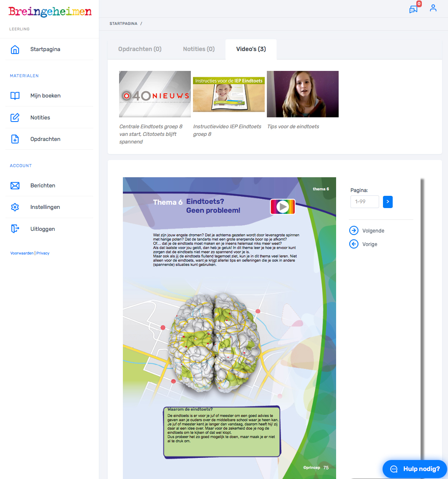Click the Instellingen gear icon
Screen dimensions: 448x479
(15, 207)
